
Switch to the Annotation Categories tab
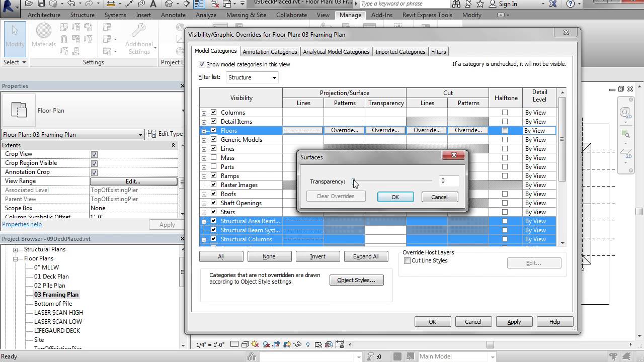(x=270, y=52)
